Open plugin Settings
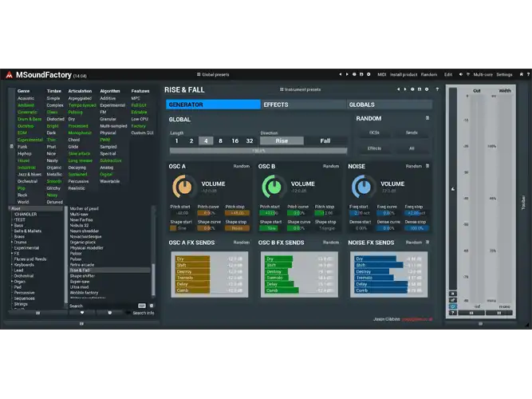 504,74
